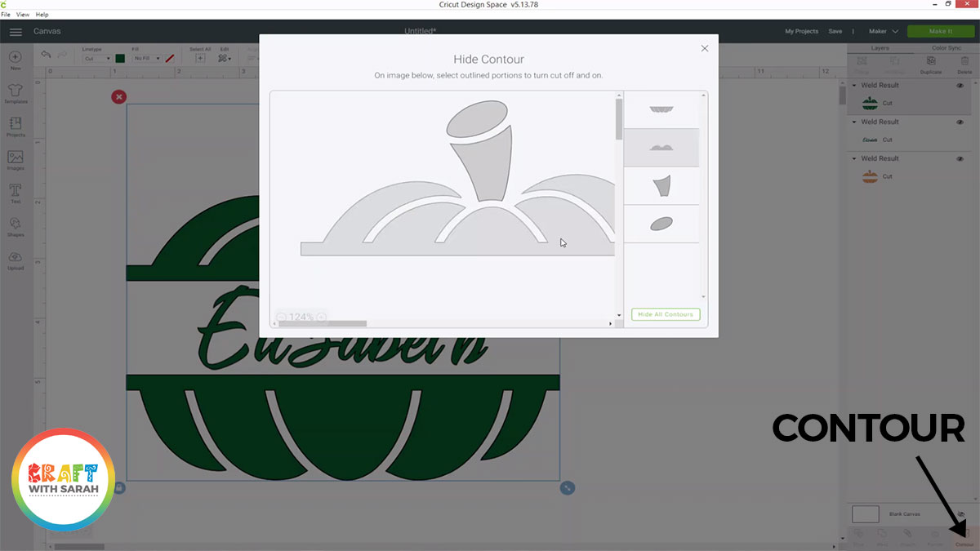Open the View menu
This screenshot has height=551, width=980.
coord(23,15)
